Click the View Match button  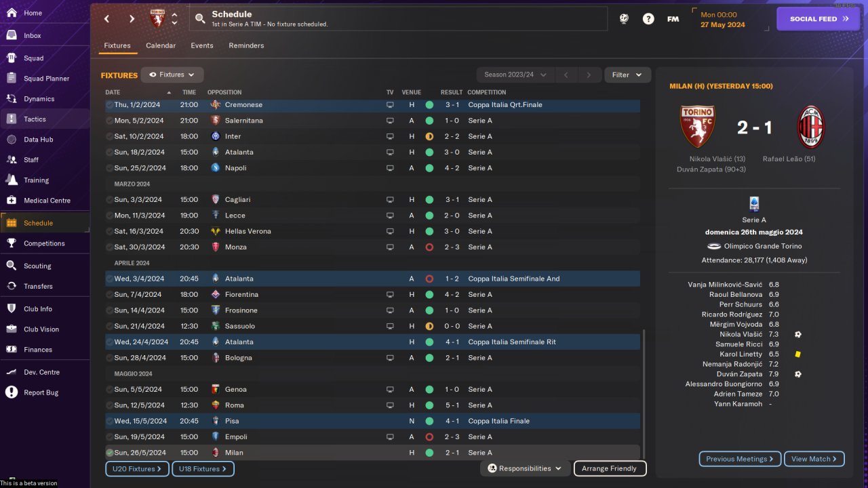tap(814, 459)
